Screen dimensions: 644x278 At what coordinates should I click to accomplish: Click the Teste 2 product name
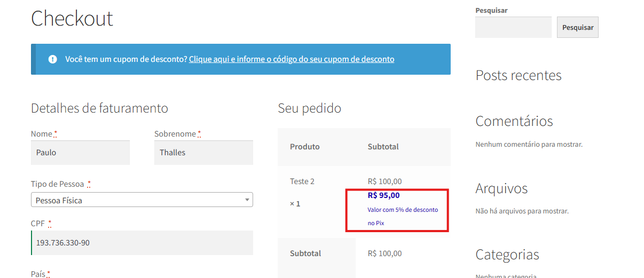click(x=302, y=181)
